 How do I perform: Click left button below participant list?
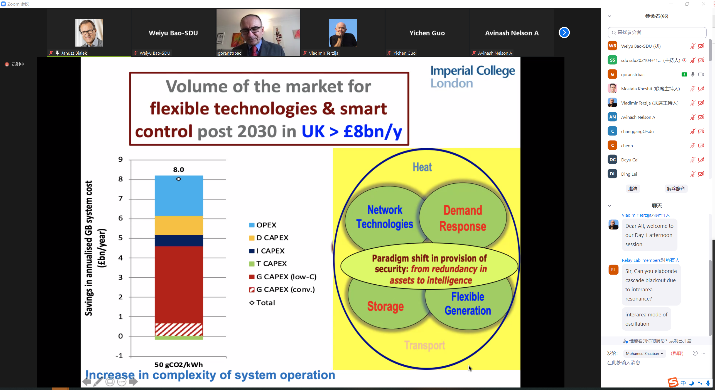point(632,188)
